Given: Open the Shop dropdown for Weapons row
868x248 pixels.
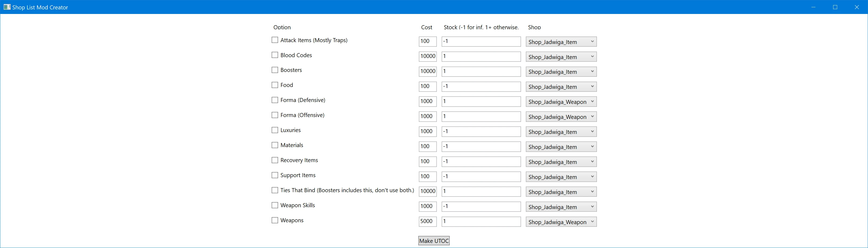Looking at the screenshot, I should [x=561, y=222].
